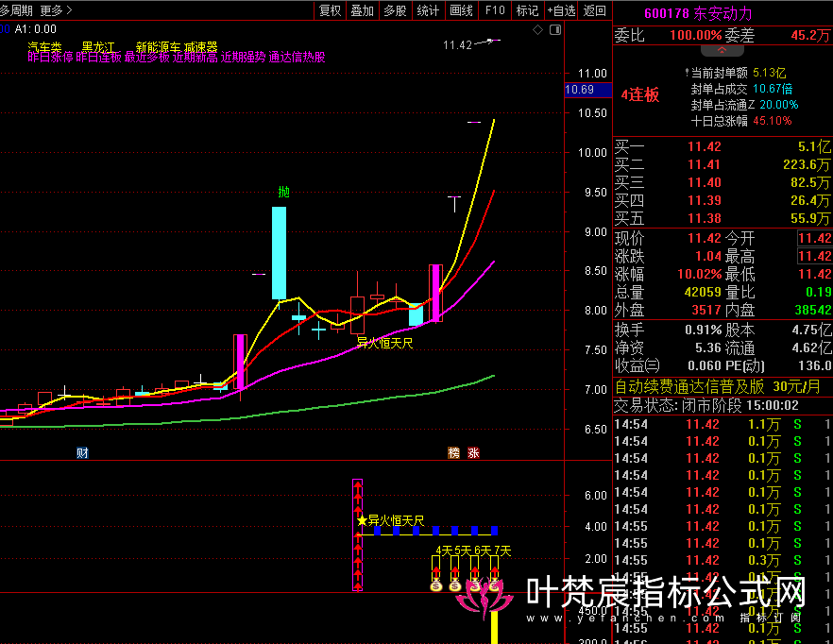The width and height of the screenshot is (833, 644).
Task: Click the yellow 异火恒天尺 label on main chart
Action: coord(384,344)
